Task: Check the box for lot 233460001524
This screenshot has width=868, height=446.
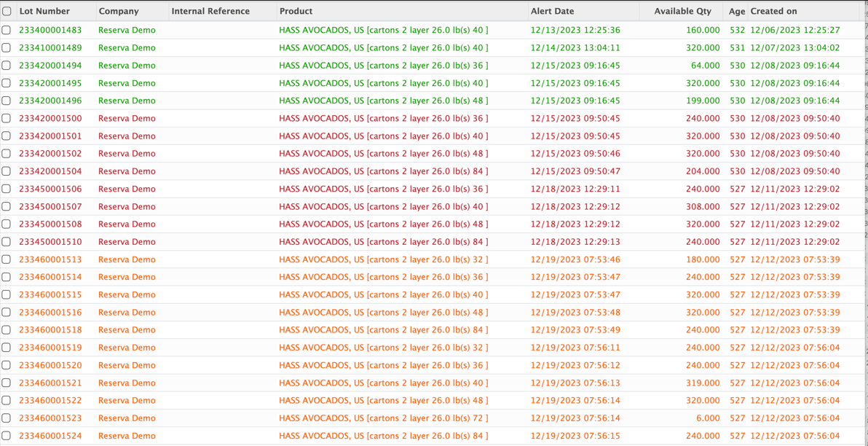Action: (x=6, y=436)
